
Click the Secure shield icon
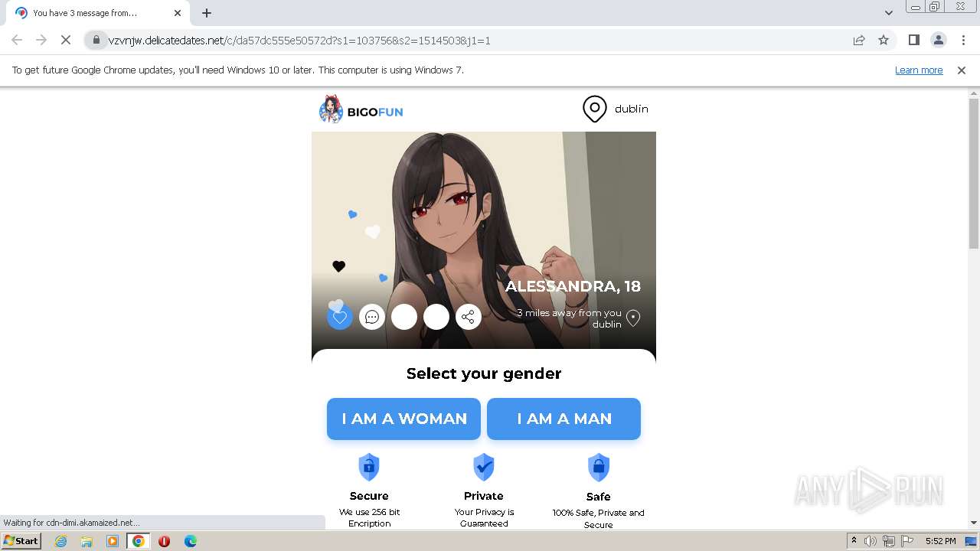tap(369, 467)
